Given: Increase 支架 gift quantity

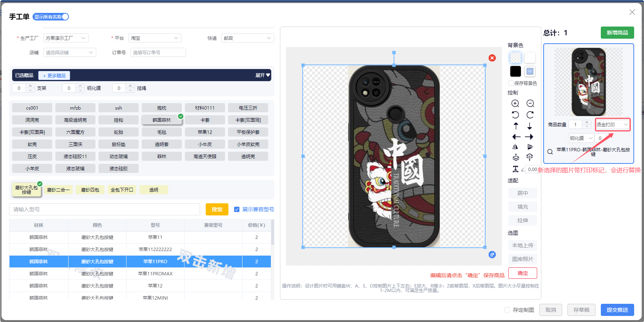Looking at the screenshot, I should (x=31, y=86).
